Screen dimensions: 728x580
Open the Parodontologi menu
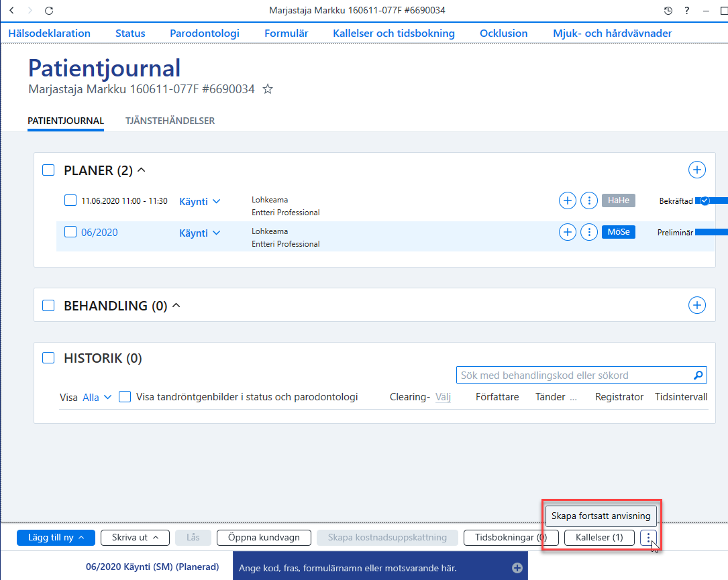point(205,34)
